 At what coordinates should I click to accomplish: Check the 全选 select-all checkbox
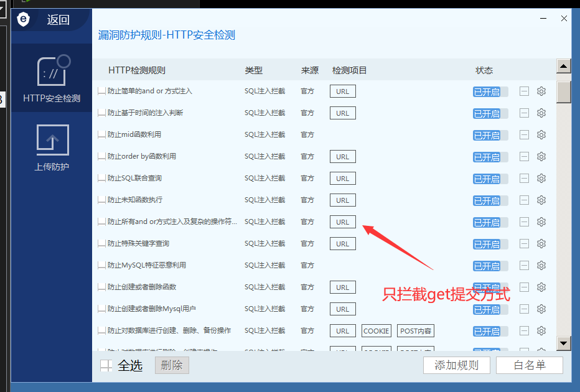(106, 366)
